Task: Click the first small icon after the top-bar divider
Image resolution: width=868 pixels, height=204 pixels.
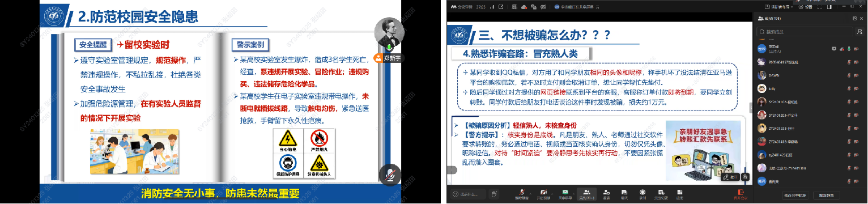Action: point(514,7)
